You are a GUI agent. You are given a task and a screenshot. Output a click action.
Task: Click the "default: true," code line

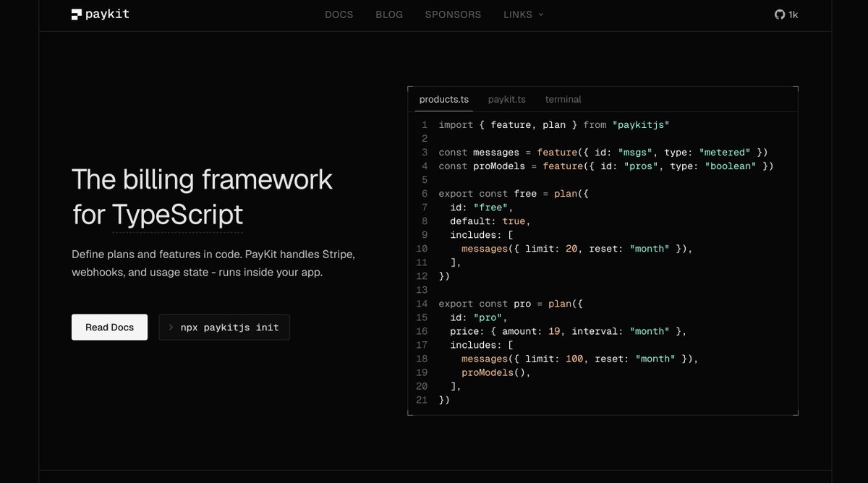490,221
